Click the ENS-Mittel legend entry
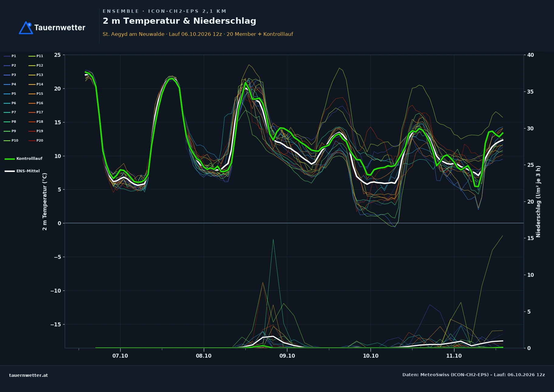Screen dimensions: 554x392 pos(22,171)
